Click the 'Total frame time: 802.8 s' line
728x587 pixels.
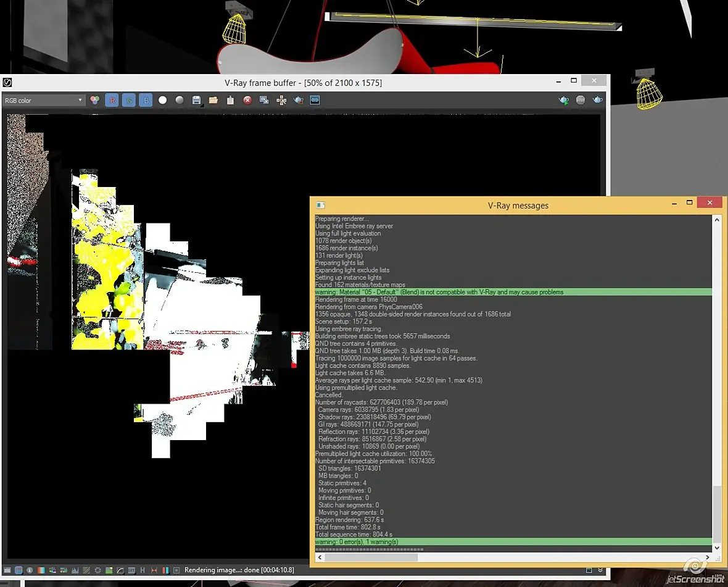(x=348, y=527)
